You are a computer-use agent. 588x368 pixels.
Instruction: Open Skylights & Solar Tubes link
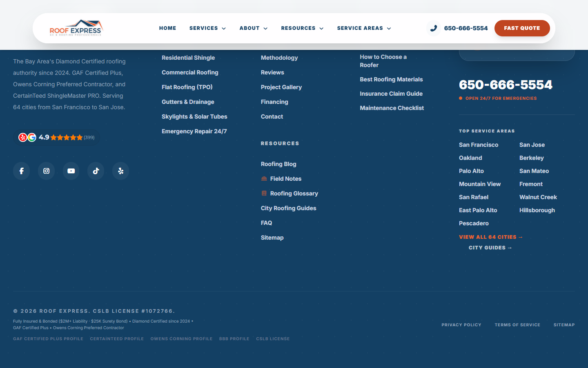(194, 117)
